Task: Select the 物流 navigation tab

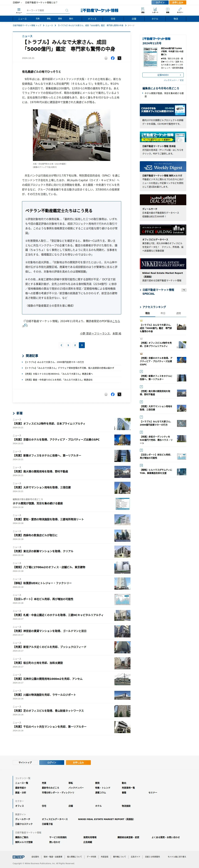Action: [x=176, y=19]
